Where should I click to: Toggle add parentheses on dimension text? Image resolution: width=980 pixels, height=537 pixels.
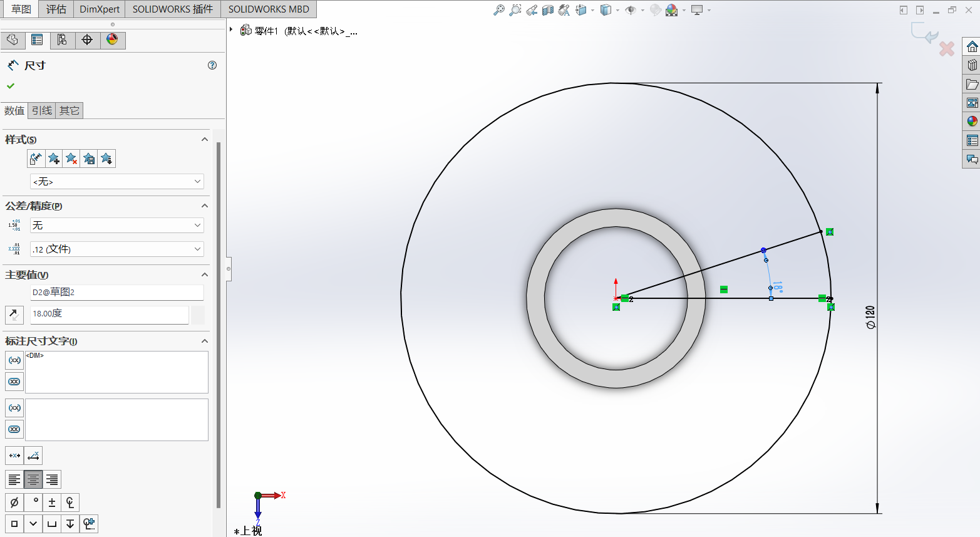coord(14,360)
